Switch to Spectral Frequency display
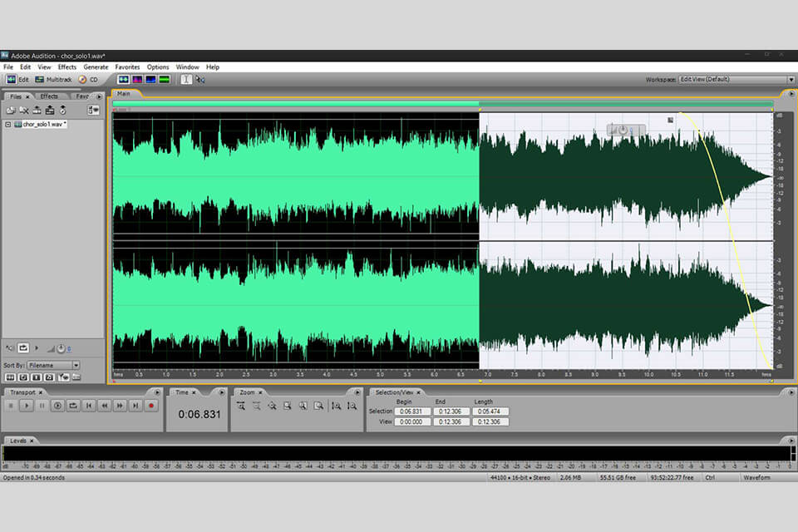Screen dimensions: 798x532 pos(137,79)
